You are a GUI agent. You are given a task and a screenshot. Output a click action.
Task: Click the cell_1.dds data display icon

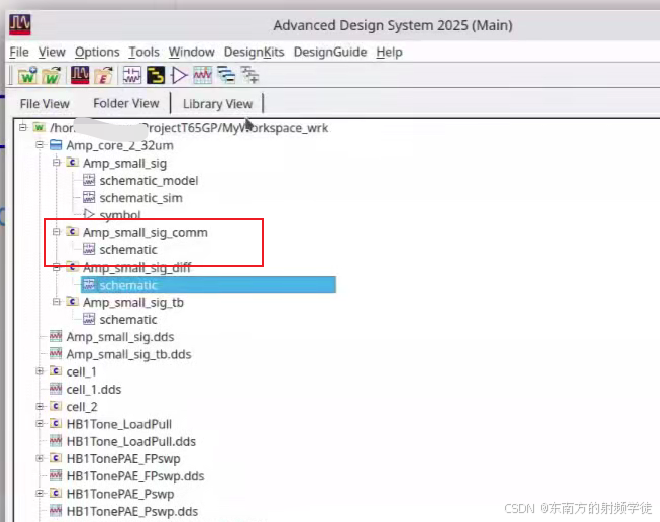[x=56, y=389]
